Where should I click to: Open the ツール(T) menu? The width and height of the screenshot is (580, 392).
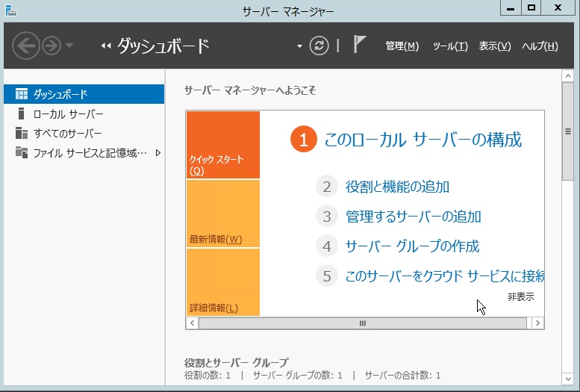pos(450,46)
